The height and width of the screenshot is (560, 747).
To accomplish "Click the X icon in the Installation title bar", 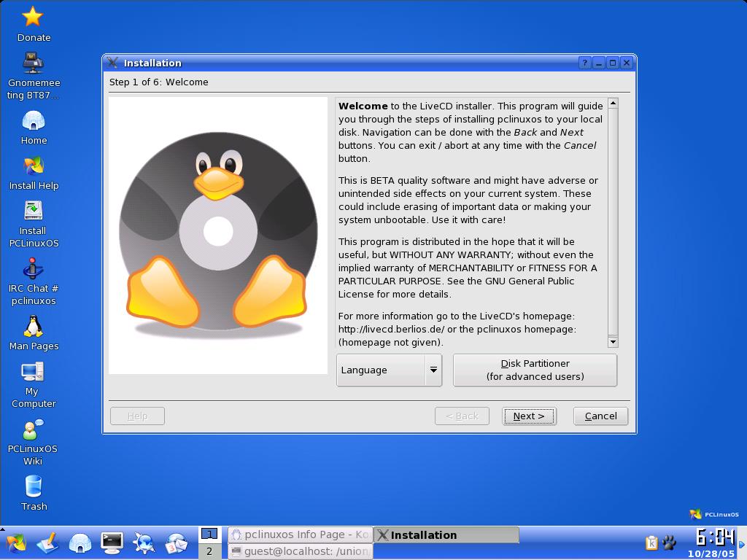I will coord(112,63).
